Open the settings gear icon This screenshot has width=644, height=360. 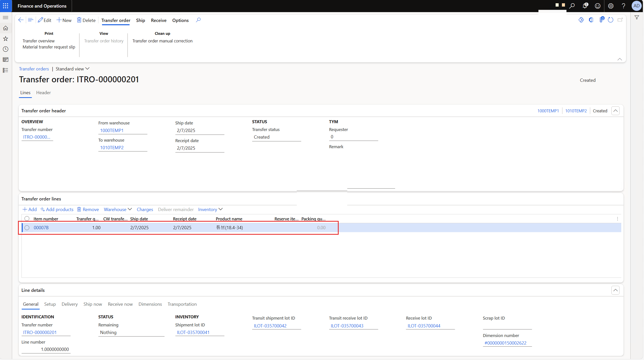611,6
